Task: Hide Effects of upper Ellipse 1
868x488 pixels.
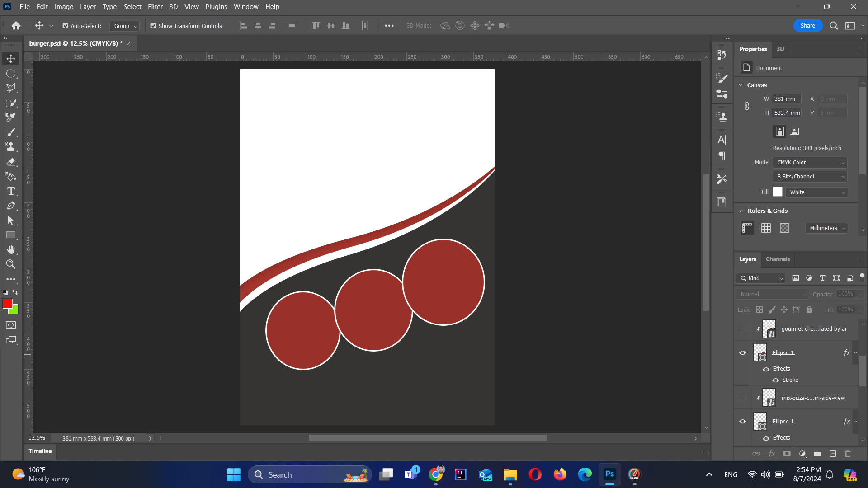Action: [766, 369]
